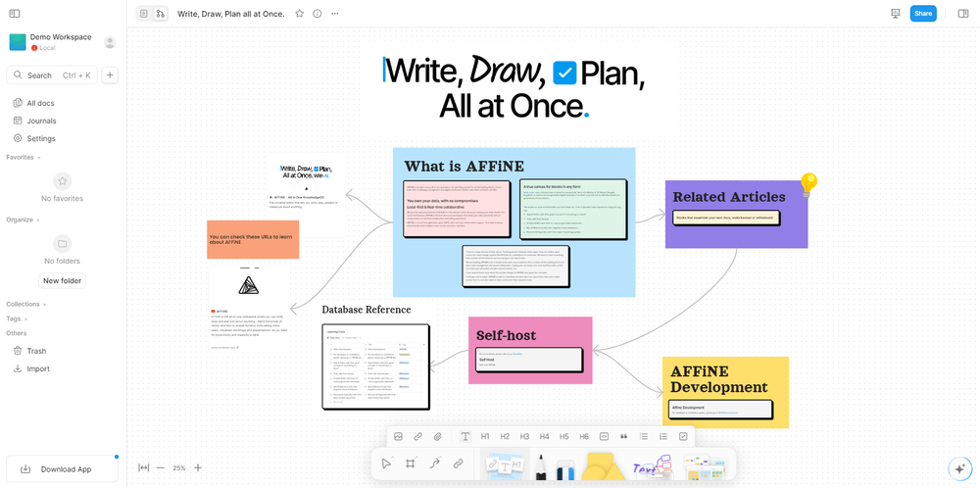Add a to-do checkbox list
Image resolution: width=980 pixels, height=488 pixels.
(x=683, y=436)
